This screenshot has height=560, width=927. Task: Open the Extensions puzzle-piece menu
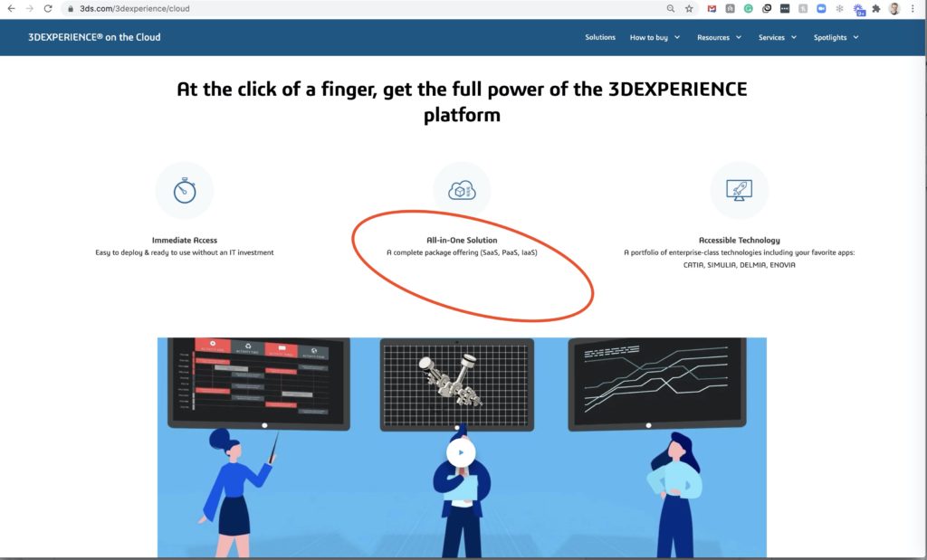tap(876, 9)
